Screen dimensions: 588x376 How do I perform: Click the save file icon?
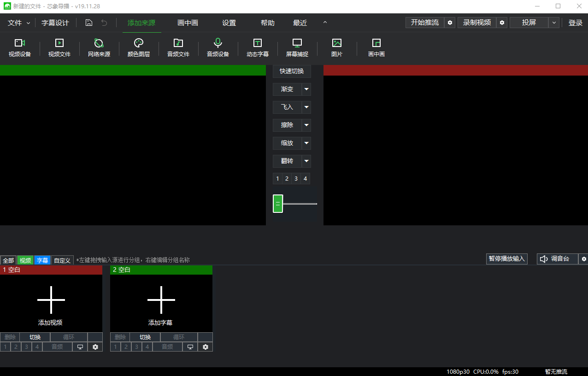pos(89,23)
